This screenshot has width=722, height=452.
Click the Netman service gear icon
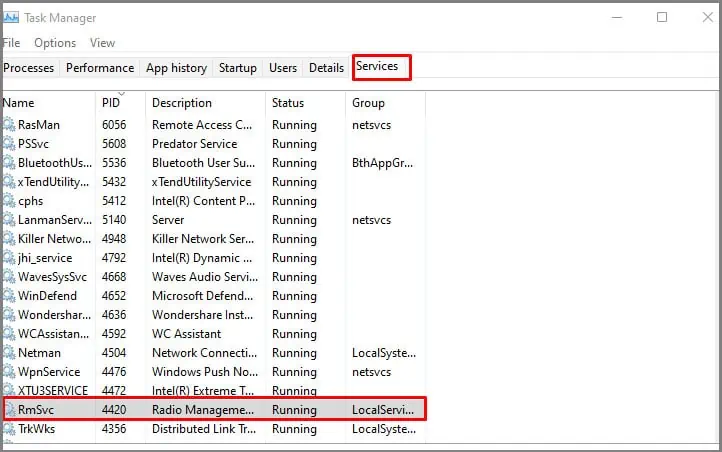[x=9, y=353]
